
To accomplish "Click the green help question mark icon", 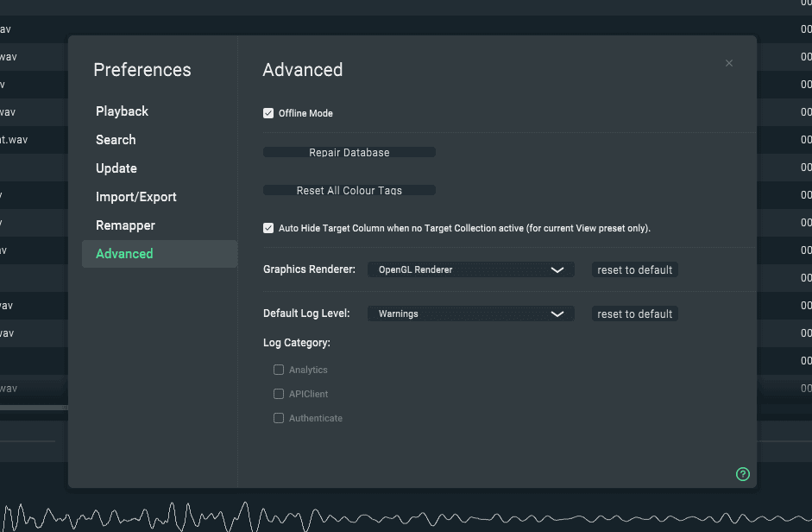I will pos(742,474).
